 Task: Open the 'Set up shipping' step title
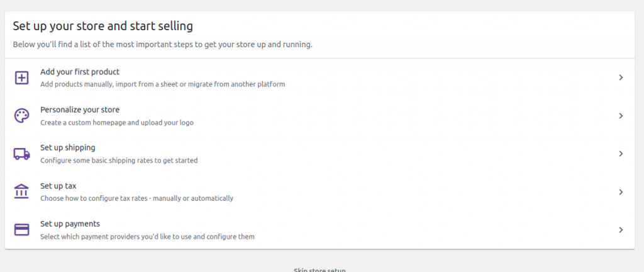68,147
